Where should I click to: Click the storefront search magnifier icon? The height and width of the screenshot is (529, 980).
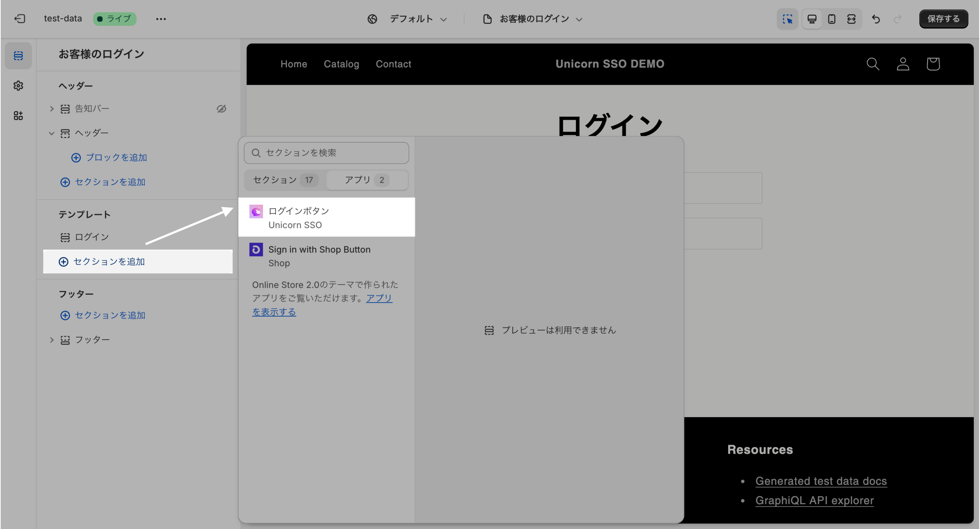[872, 64]
